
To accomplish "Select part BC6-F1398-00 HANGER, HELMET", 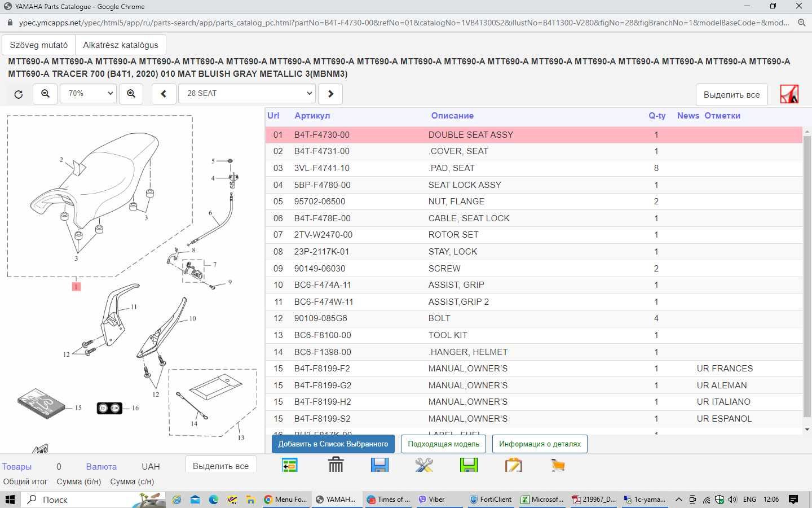I will pos(533,352).
